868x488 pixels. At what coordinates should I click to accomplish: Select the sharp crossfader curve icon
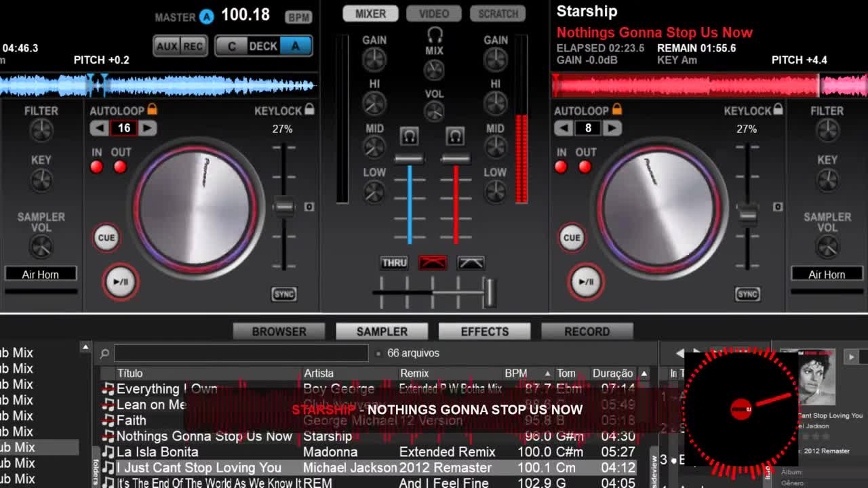pos(433,263)
